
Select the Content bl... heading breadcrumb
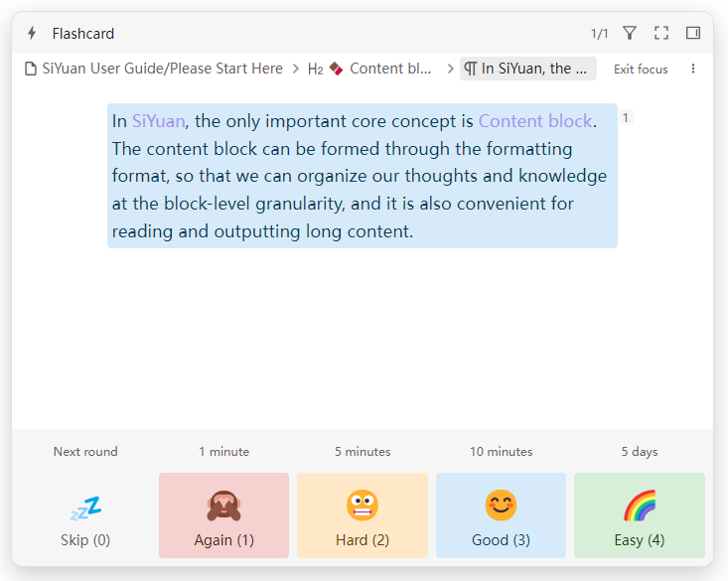[x=389, y=70]
